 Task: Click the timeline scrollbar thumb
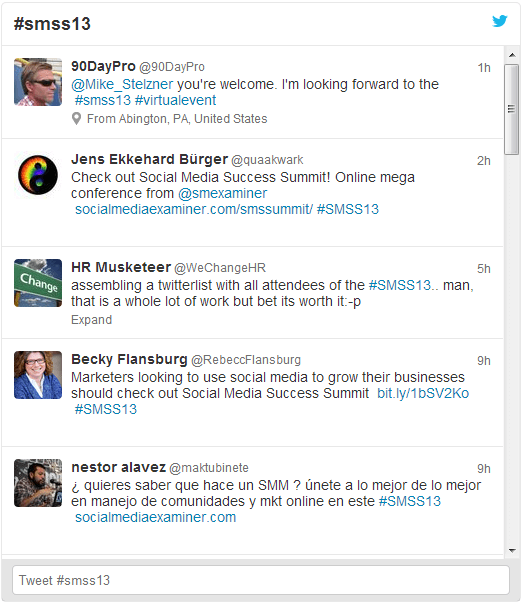coord(512,110)
